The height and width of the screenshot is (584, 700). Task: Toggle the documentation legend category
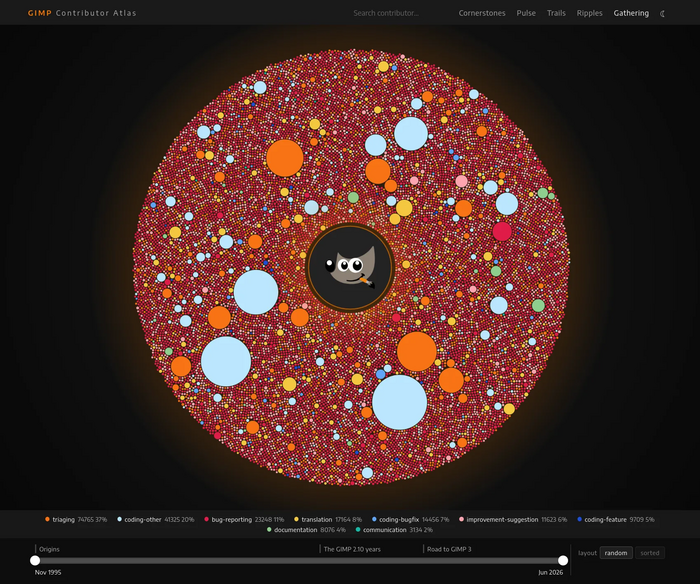pos(306,530)
